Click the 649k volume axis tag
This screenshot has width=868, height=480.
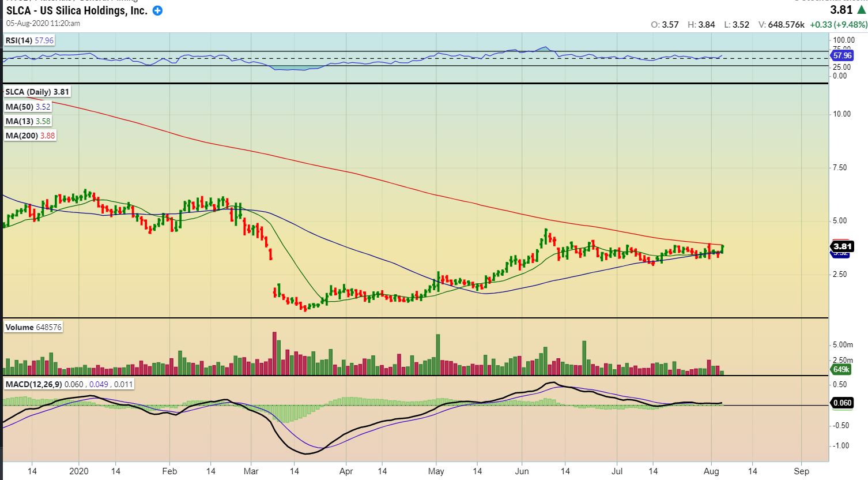tap(841, 369)
